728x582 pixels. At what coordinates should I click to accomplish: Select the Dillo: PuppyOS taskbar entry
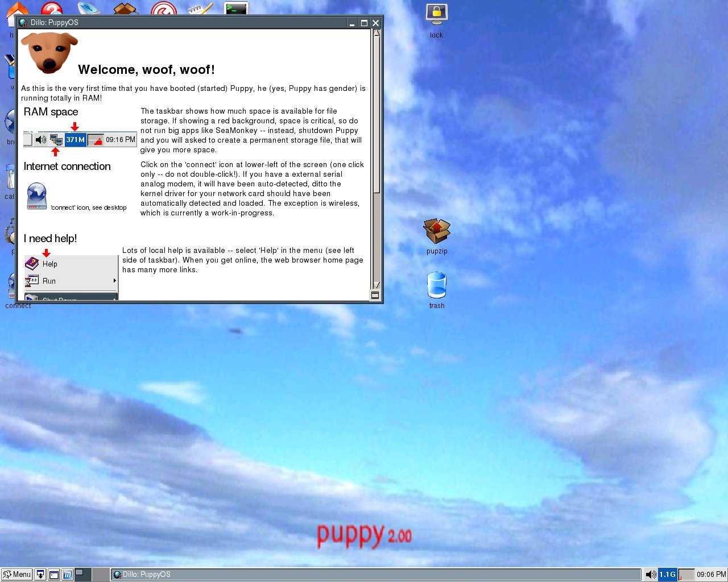[x=376, y=575]
